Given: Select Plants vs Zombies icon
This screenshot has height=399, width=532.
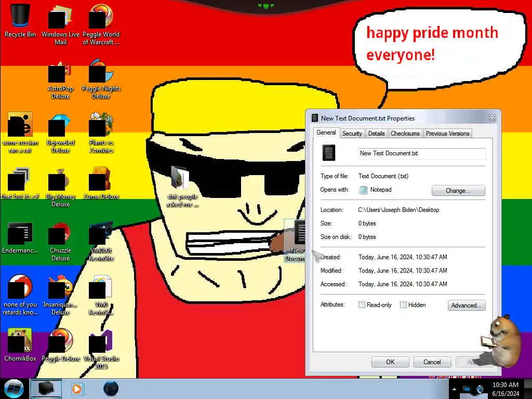Looking at the screenshot, I should pos(101,133).
